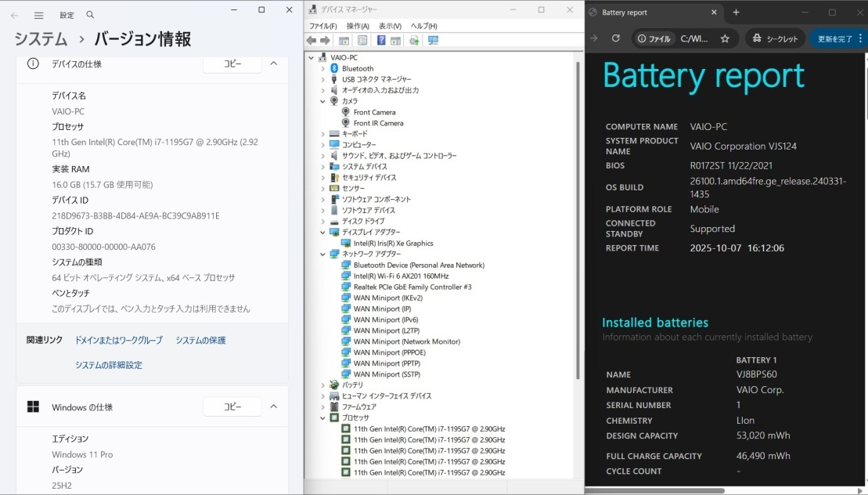Click the back arrow in Device Manager toolbar
Viewport: 868px width, 495px height.
[311, 41]
